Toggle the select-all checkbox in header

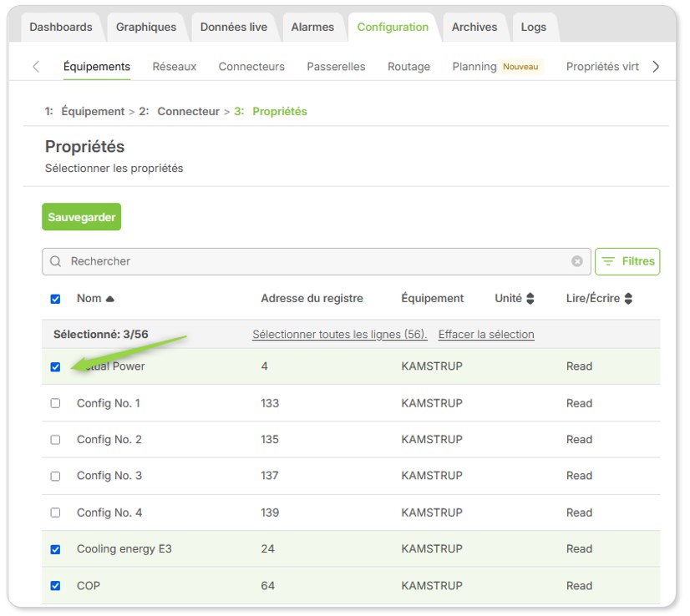tap(55, 300)
